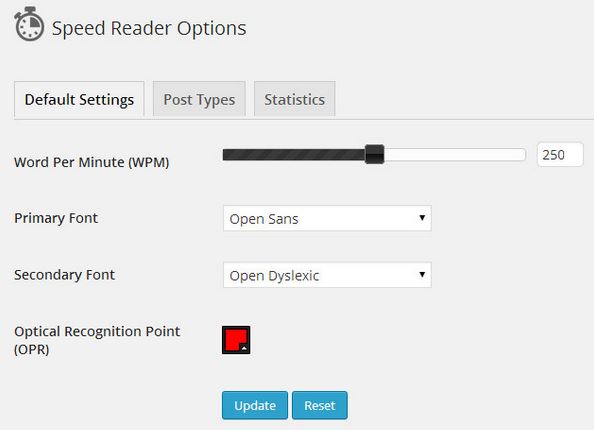
Task: Switch to the Statistics tab
Action: 295,99
